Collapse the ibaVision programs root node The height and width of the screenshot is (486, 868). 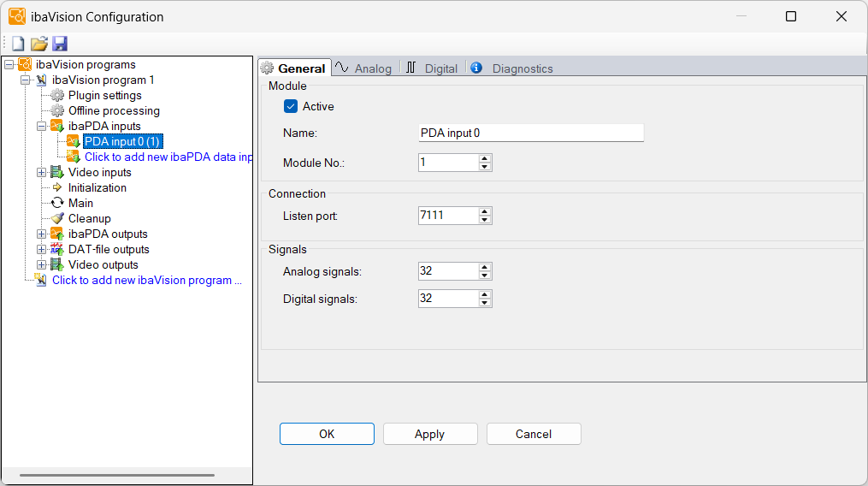[9, 65]
